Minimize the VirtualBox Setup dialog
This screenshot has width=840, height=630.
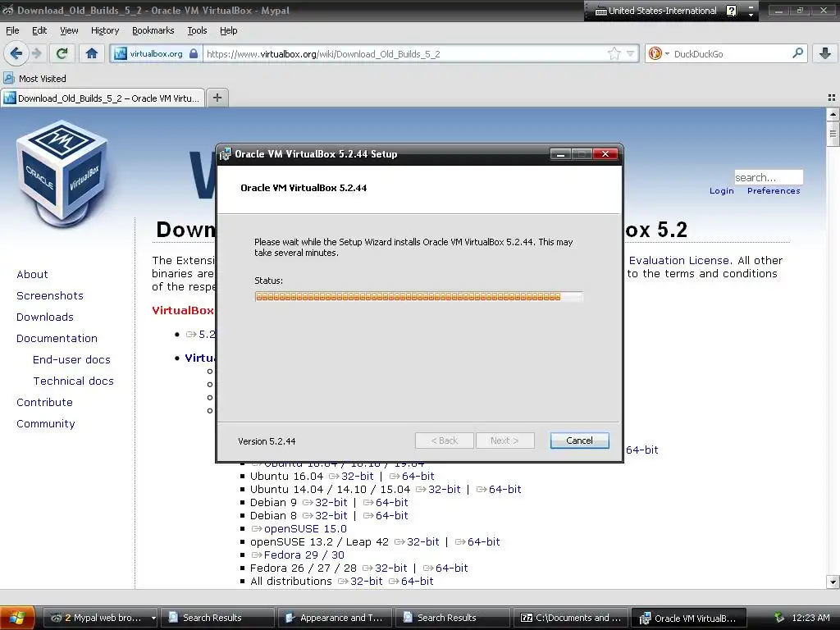tap(560, 154)
